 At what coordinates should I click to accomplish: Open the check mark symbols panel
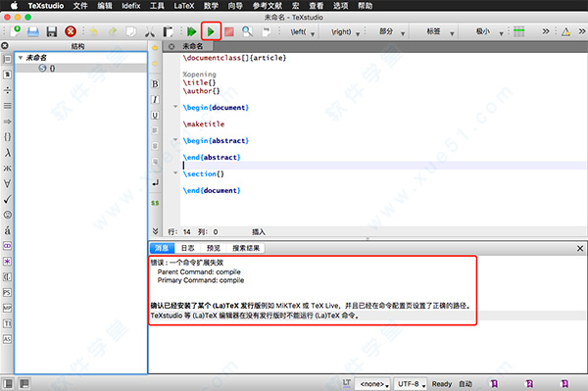coord(8,199)
